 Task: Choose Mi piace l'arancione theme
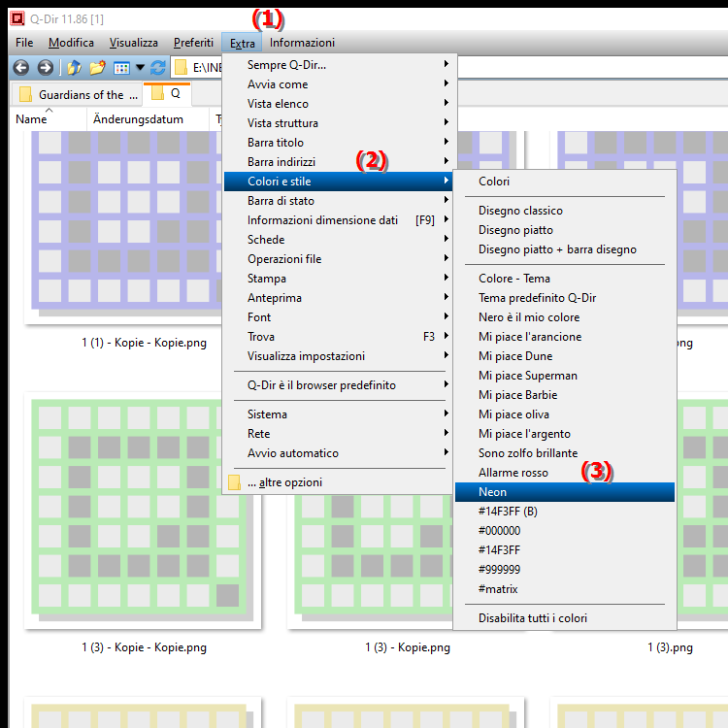pyautogui.click(x=565, y=337)
